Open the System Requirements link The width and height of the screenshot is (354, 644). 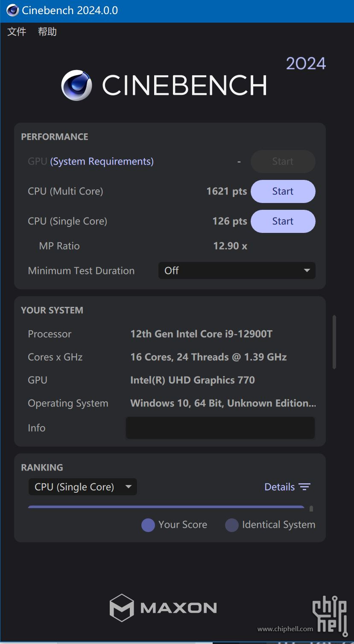click(102, 162)
